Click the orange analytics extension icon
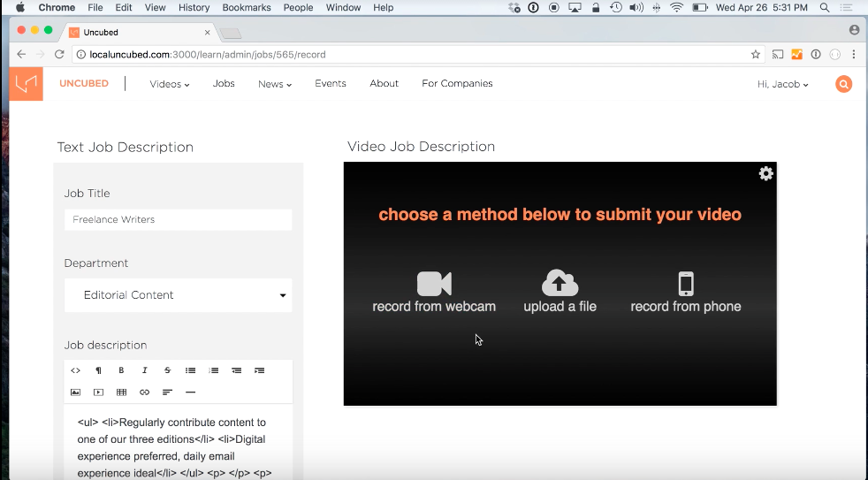Screen dimensions: 868x480 click(x=796, y=54)
